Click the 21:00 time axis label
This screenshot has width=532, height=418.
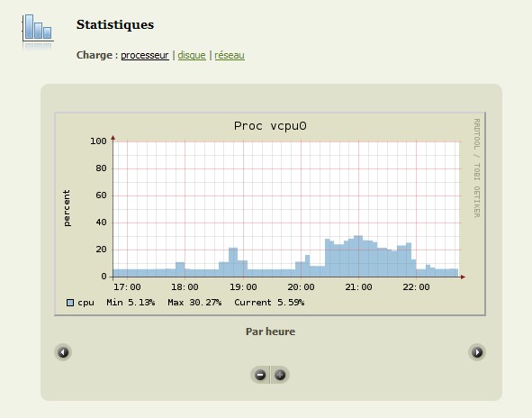[358, 287]
